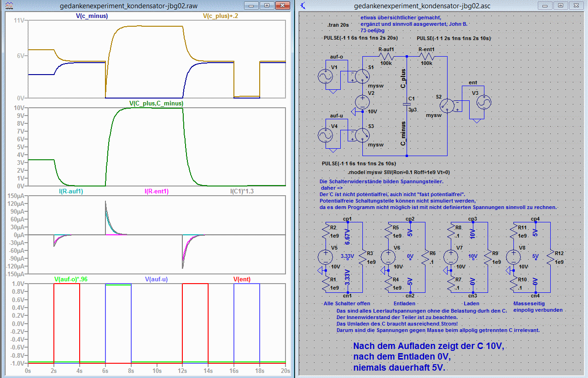Select the R-ent1 resistor symbol

point(426,56)
